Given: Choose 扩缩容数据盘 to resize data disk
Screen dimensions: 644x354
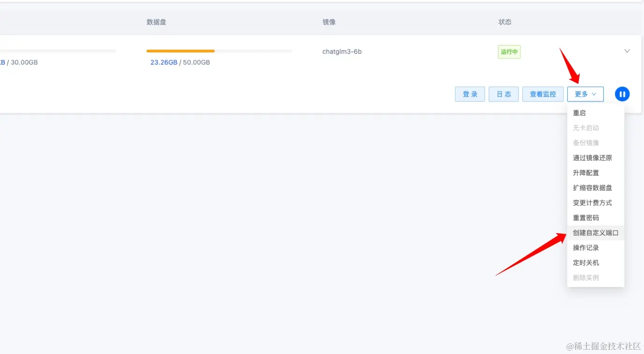Looking at the screenshot, I should [x=593, y=187].
